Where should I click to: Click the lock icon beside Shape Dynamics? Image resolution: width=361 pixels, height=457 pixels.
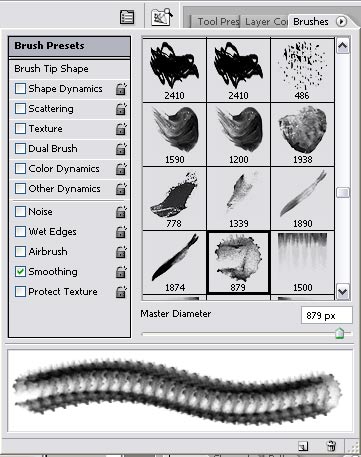121,89
